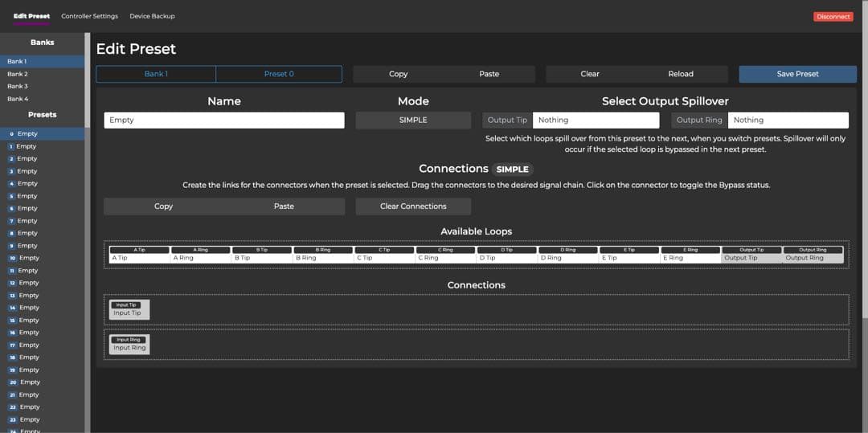Image resolution: width=868 pixels, height=433 pixels.
Task: Switch to the Controller Settings tab
Action: (x=89, y=16)
